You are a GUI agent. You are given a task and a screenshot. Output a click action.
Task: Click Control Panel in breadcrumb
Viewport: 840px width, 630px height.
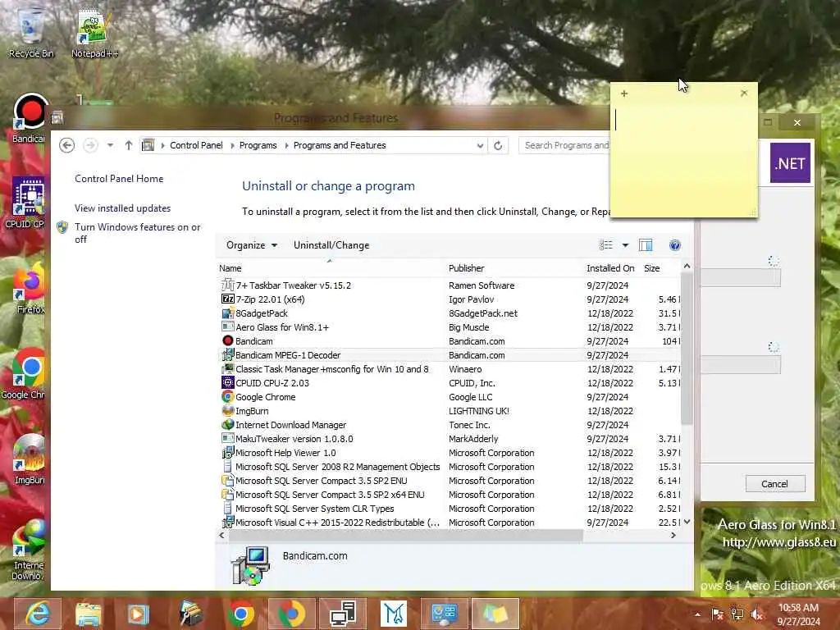coord(196,145)
